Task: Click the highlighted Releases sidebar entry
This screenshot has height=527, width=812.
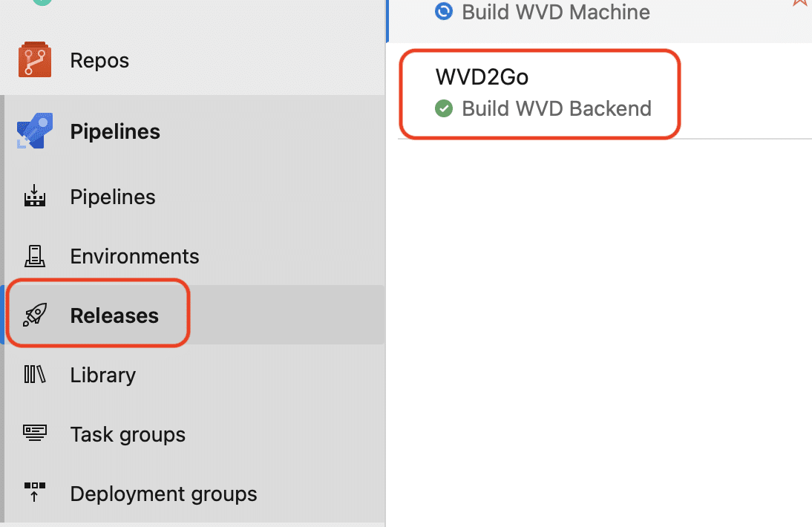Action: [114, 315]
